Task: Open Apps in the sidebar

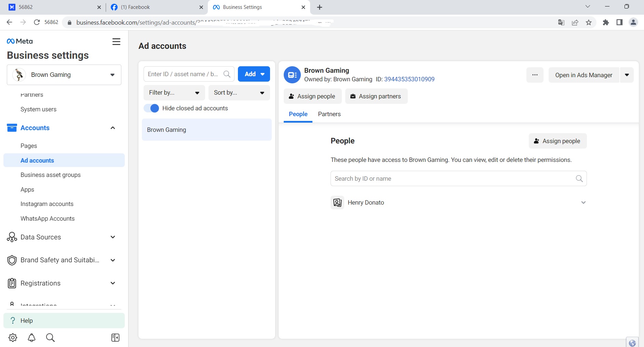Action: pos(27,190)
